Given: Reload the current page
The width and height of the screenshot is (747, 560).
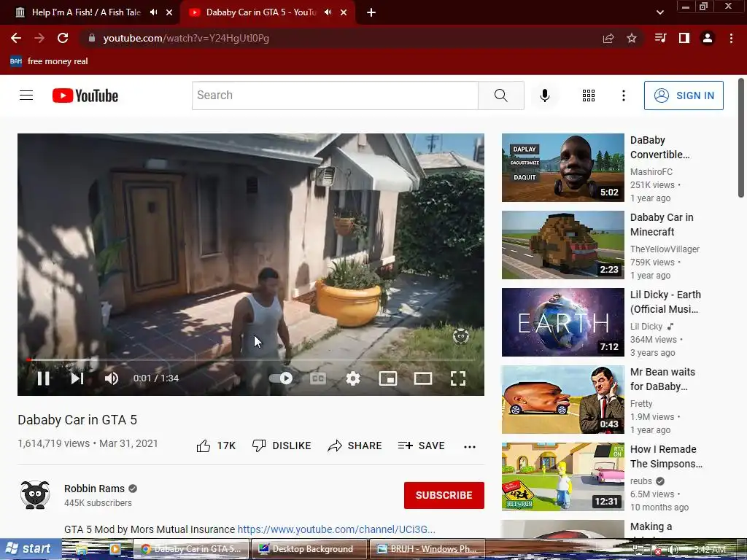Looking at the screenshot, I should [x=63, y=38].
